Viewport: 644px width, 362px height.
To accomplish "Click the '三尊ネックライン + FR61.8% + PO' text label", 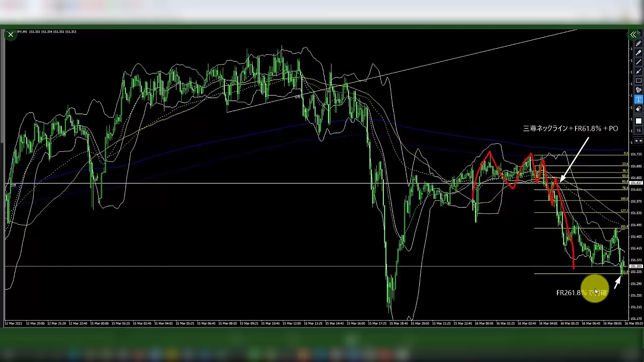I will click(x=570, y=129).
